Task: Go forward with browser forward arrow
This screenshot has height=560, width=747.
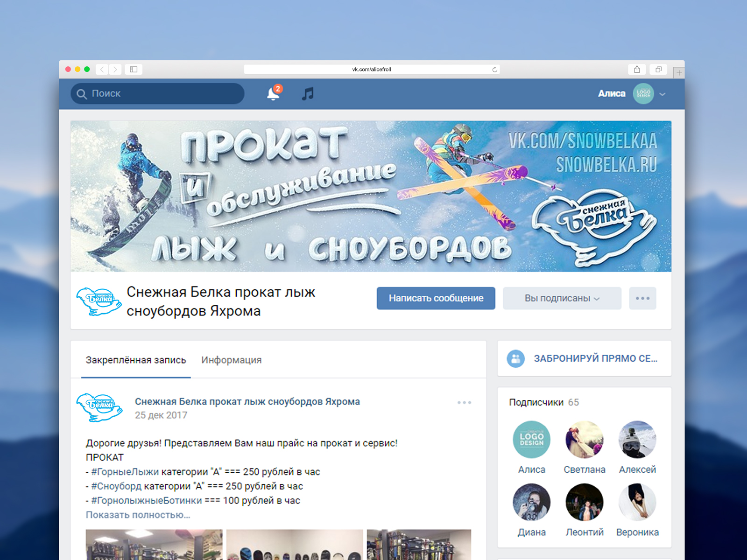Action: pyautogui.click(x=115, y=70)
